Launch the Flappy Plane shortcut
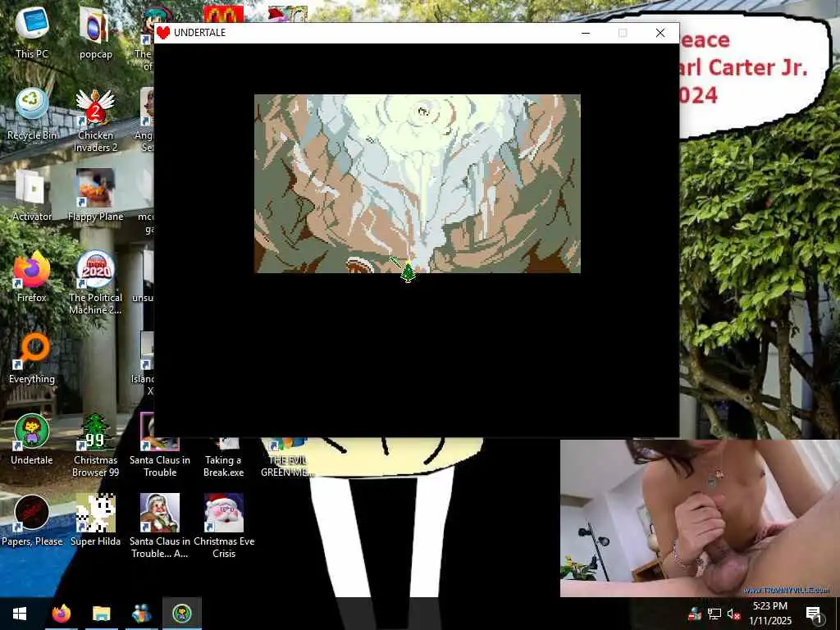The image size is (840, 630). tap(95, 195)
